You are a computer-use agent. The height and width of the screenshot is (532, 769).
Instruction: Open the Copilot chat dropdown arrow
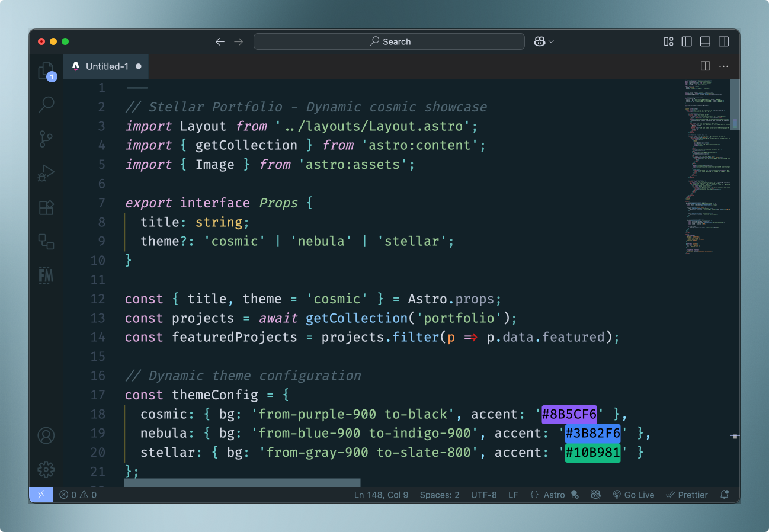coord(552,41)
